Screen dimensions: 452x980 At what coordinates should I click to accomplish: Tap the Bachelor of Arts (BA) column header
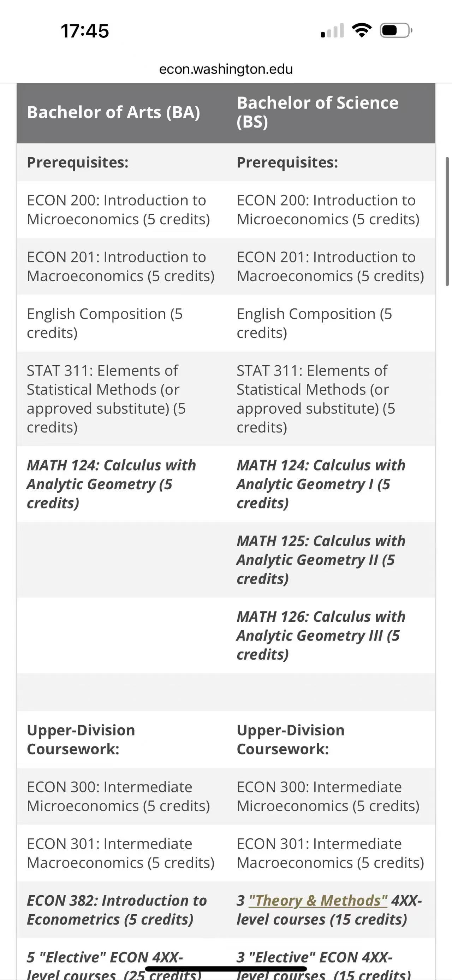(113, 112)
